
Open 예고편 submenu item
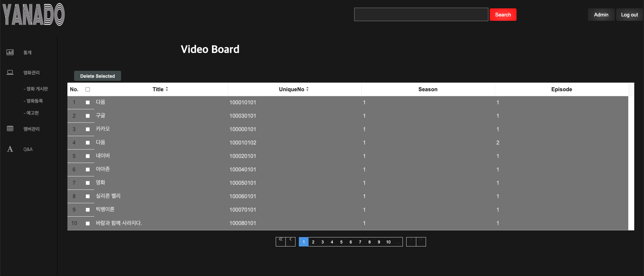click(31, 113)
